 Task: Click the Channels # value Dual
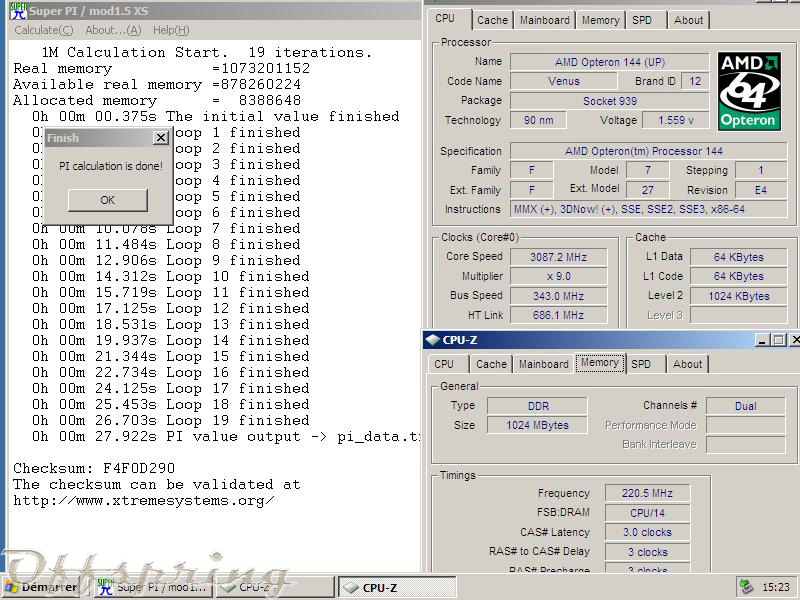coord(745,406)
